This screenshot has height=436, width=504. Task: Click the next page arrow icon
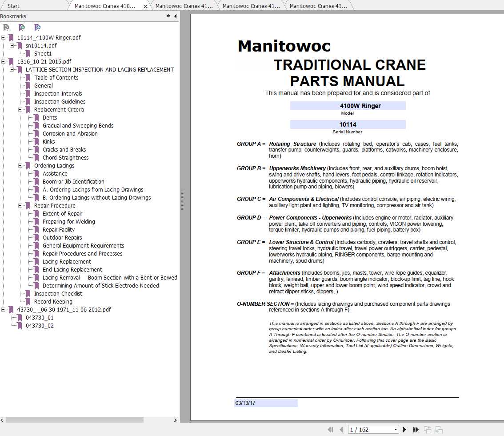click(x=404, y=429)
